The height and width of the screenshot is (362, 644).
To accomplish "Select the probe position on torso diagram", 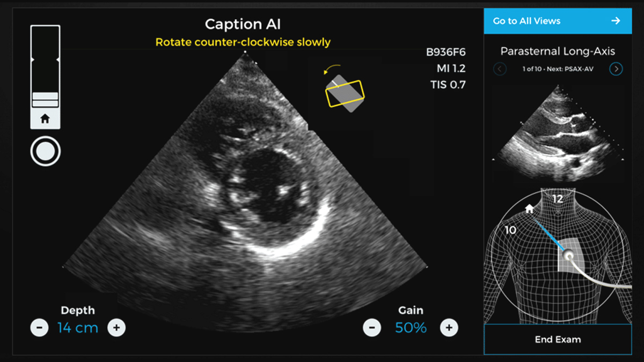I will [x=567, y=256].
